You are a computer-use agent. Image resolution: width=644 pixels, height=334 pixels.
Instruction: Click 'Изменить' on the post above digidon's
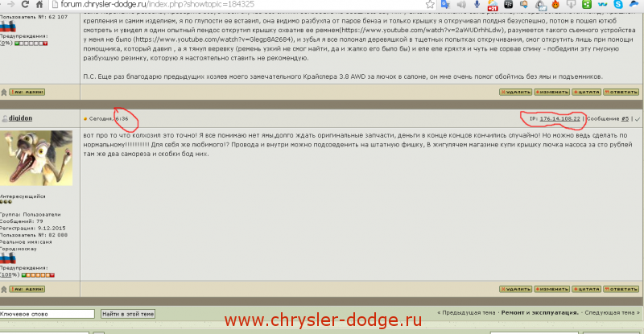(551, 92)
